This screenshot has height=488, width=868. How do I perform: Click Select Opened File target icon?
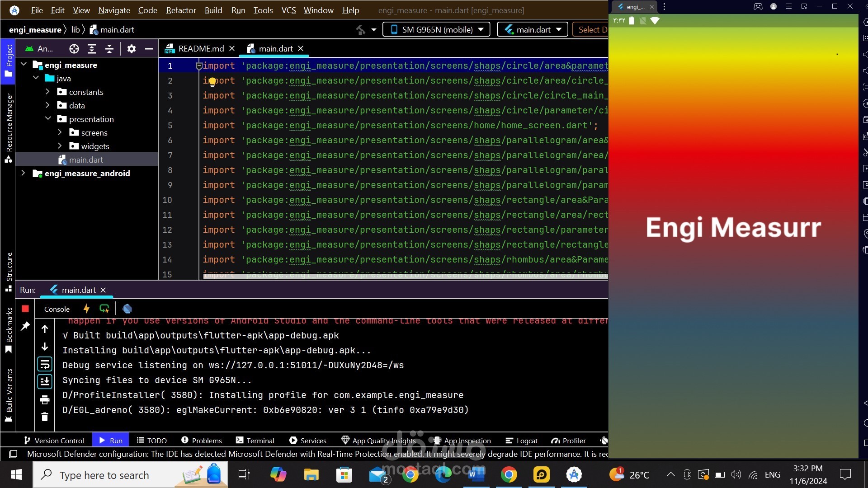coord(74,49)
